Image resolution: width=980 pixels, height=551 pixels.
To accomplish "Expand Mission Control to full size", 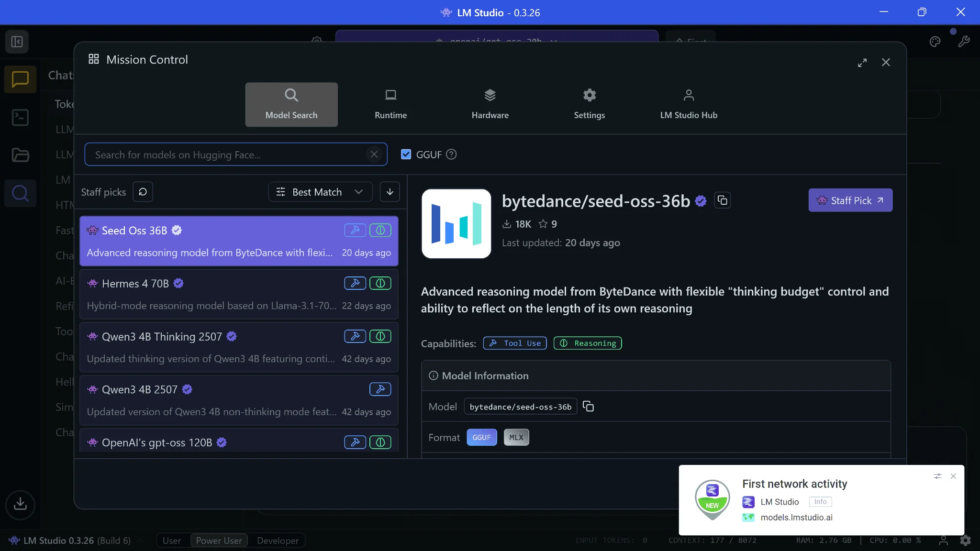I will (862, 63).
